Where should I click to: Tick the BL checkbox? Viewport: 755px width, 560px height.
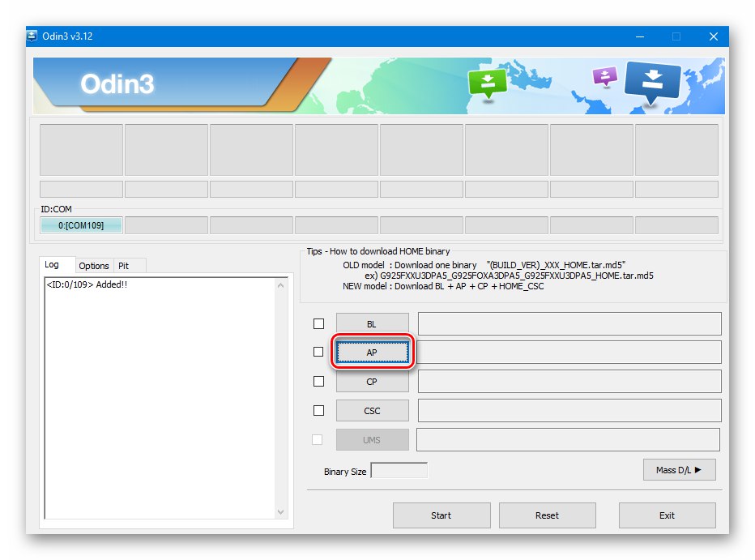point(318,323)
